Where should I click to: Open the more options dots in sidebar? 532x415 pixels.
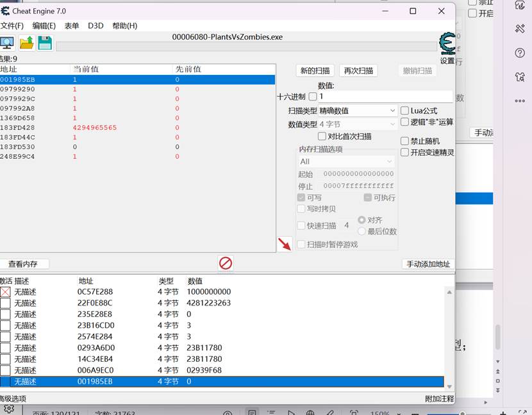pos(520,101)
